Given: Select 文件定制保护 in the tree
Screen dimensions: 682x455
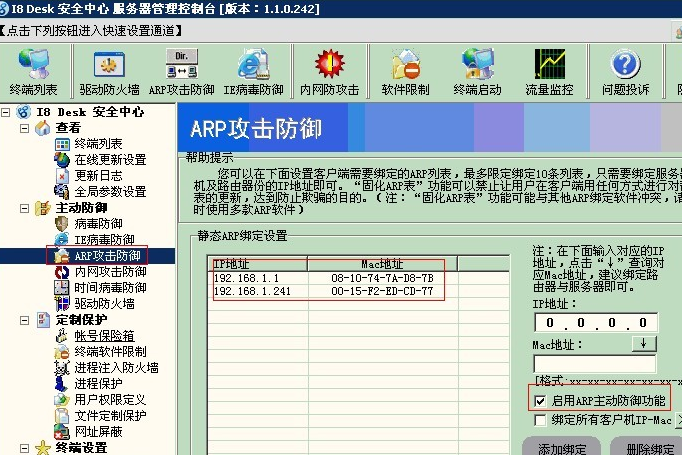Looking at the screenshot, I should click(x=110, y=415).
